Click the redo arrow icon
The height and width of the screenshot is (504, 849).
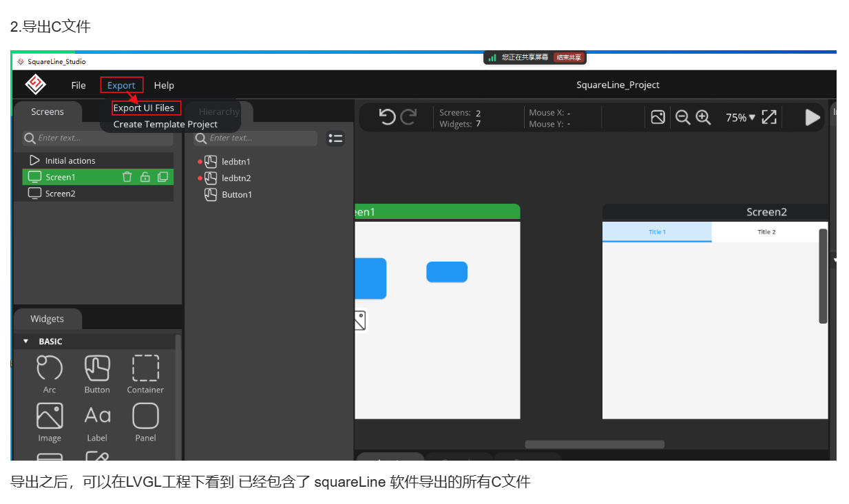(408, 117)
